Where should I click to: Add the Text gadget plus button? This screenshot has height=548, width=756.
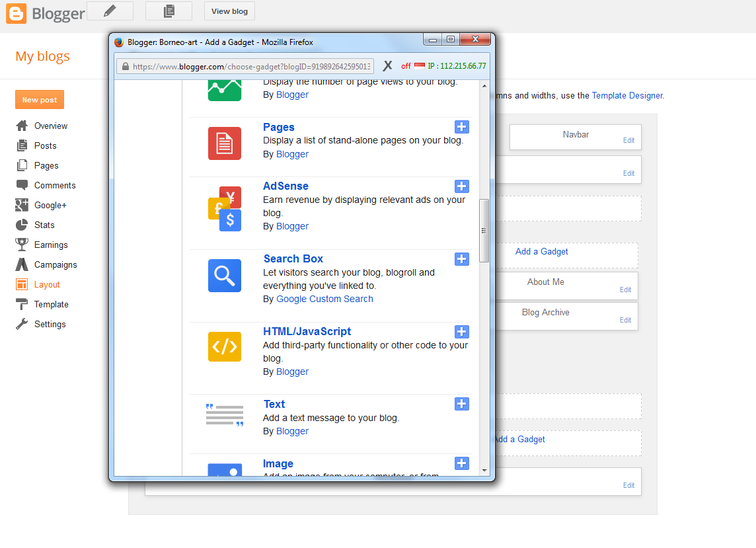click(x=462, y=405)
